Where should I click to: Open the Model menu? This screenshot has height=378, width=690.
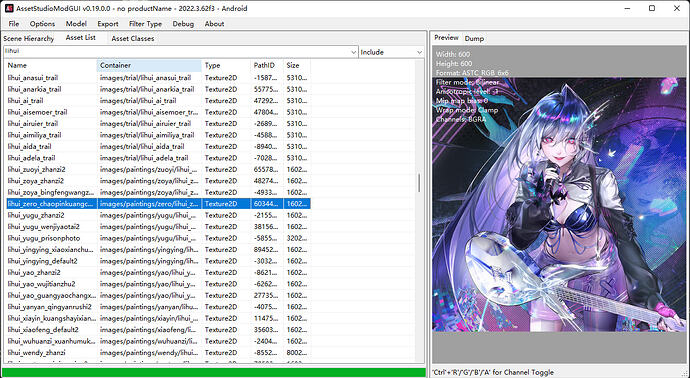tap(76, 24)
